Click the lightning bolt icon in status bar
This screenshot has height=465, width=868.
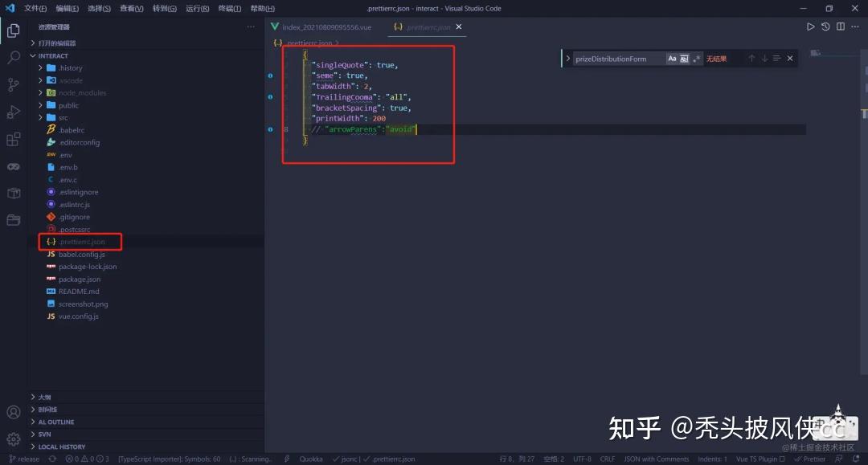(x=287, y=459)
